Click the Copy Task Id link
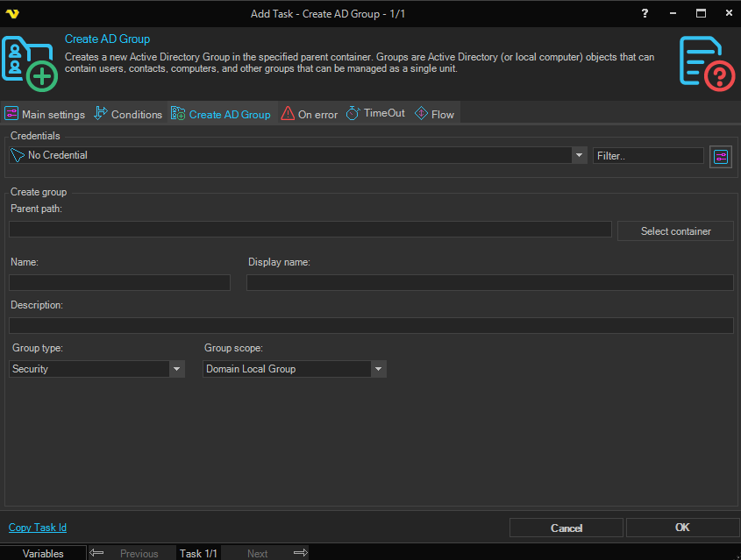The image size is (741, 560). [38, 528]
